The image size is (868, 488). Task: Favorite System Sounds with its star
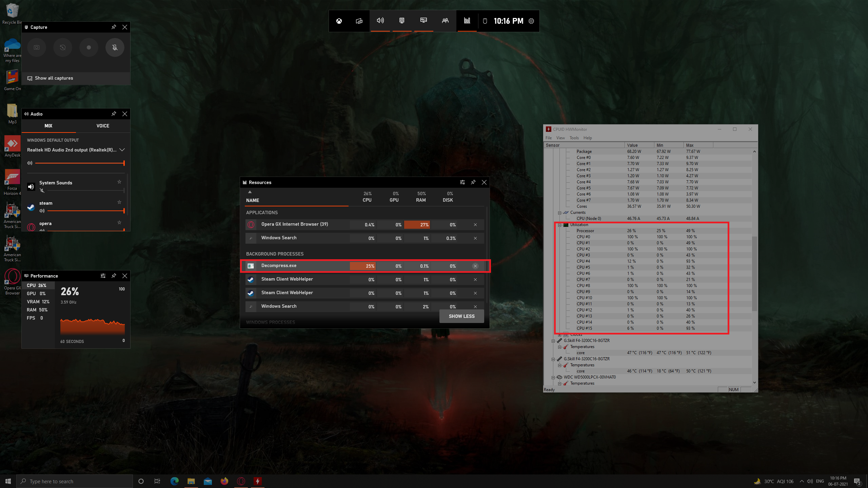[x=119, y=182]
